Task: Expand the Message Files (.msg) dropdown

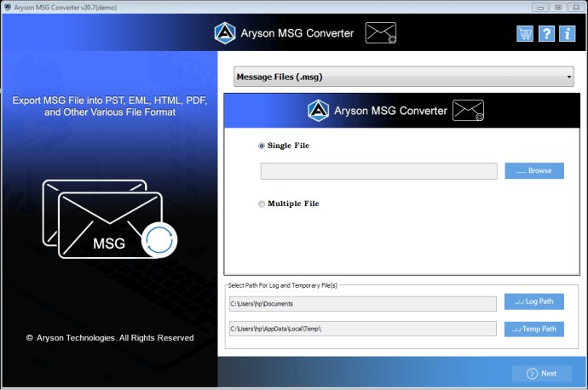Action: pos(403,77)
